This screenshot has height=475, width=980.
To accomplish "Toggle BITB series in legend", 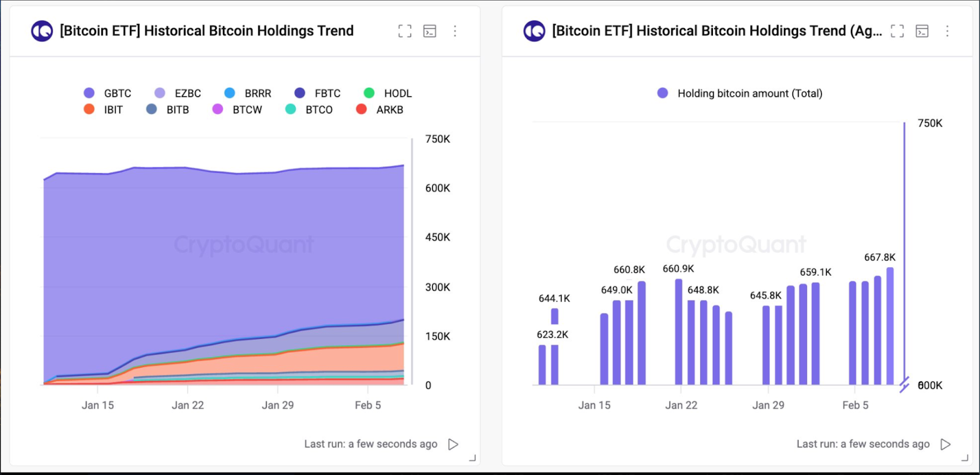I will (x=168, y=110).
